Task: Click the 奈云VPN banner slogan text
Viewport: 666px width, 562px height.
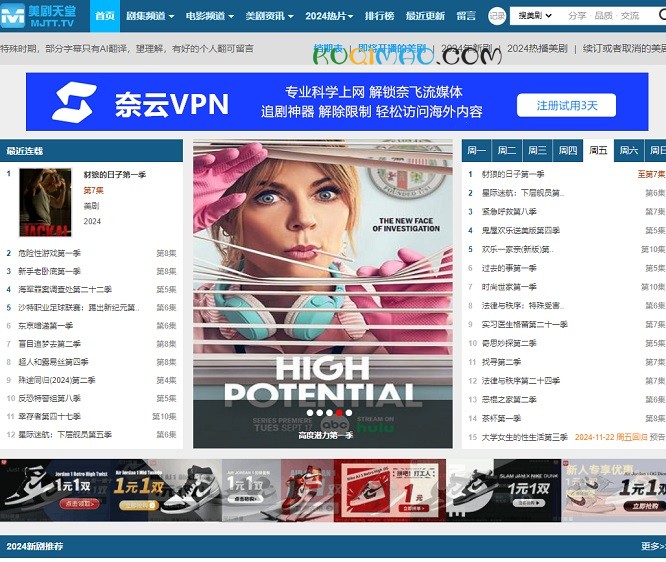Action: pos(372,102)
